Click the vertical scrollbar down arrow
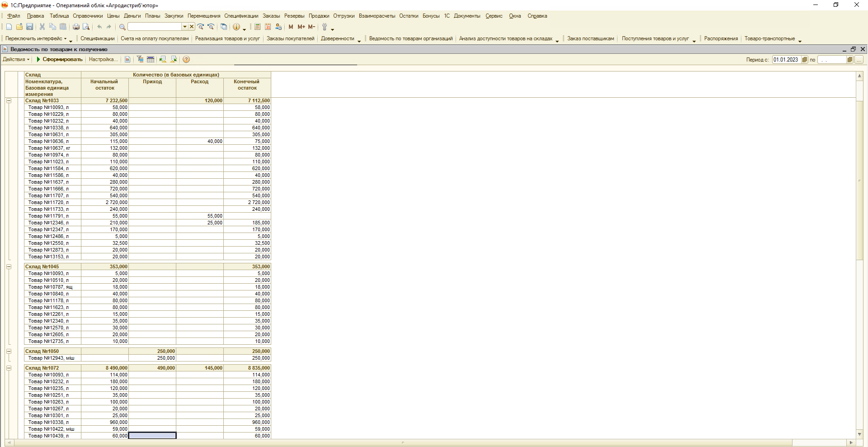Screen dimensions: 868x447 859,434
